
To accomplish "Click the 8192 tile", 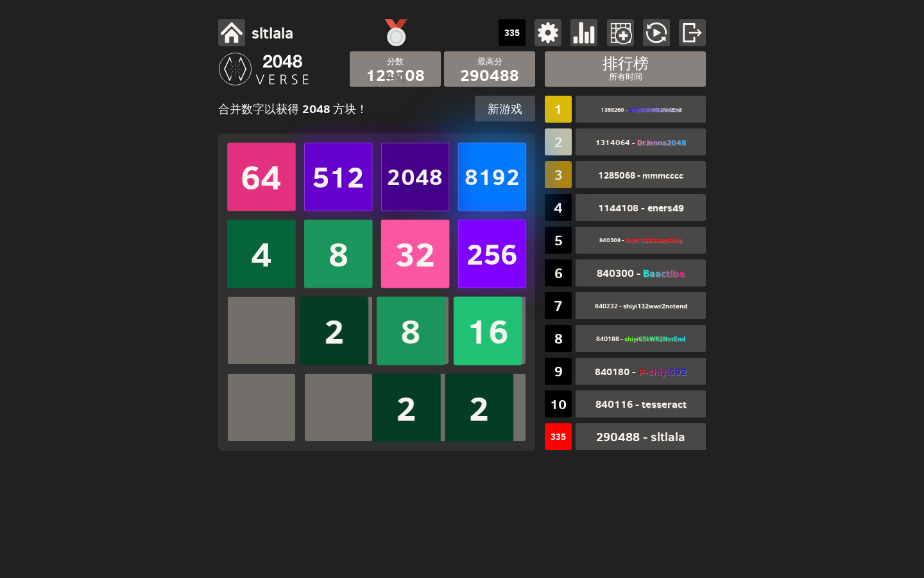I will pyautogui.click(x=492, y=177).
